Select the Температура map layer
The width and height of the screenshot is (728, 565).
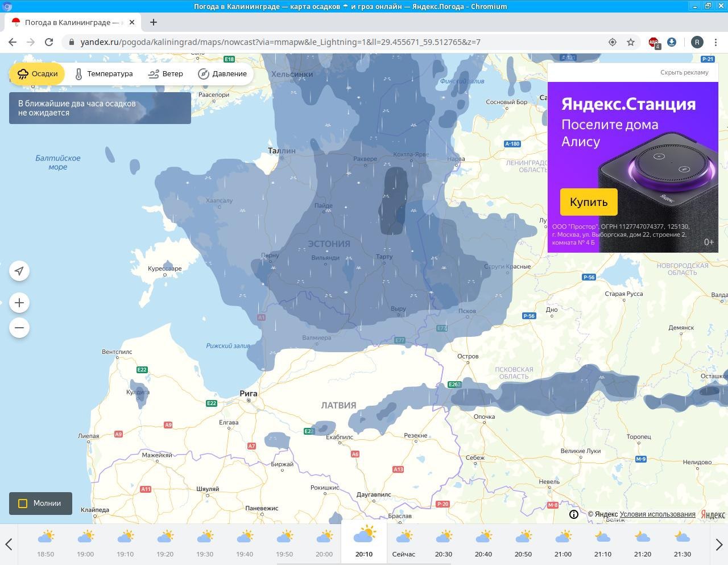(x=104, y=74)
